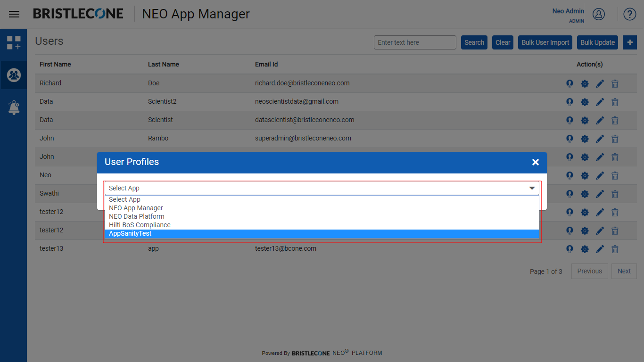Open user profile icon for John Rambo
This screenshot has width=644, height=362.
pos(570,139)
